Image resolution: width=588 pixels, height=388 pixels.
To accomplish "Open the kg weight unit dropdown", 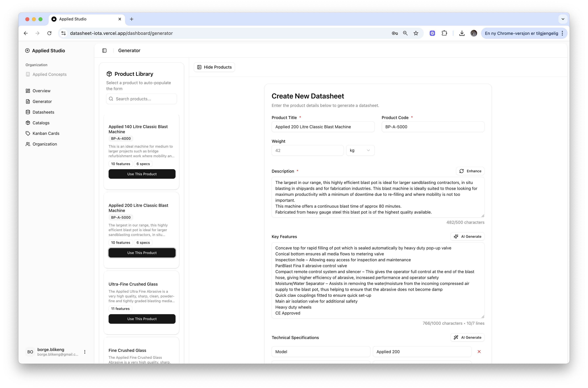I will pos(360,150).
